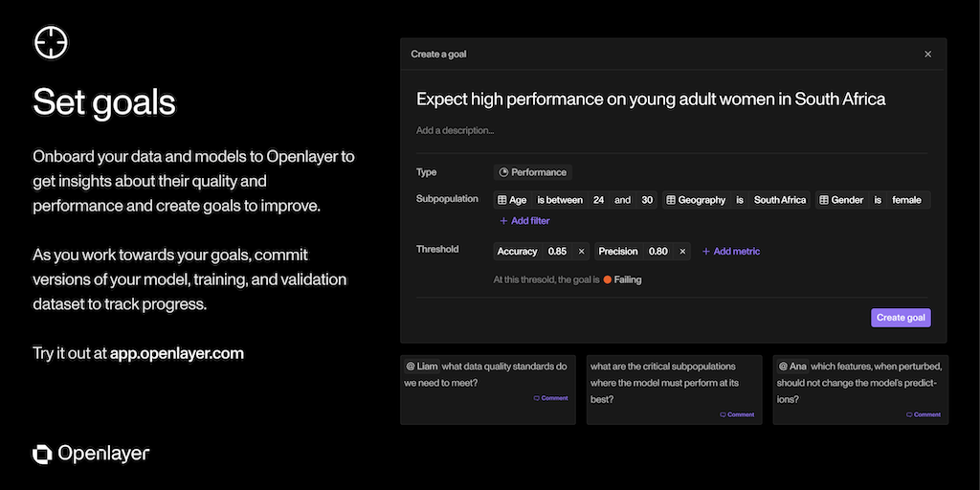Screen dimensions: 980x490
Task: Remove the Accuracy metric with its X
Action: tap(581, 252)
